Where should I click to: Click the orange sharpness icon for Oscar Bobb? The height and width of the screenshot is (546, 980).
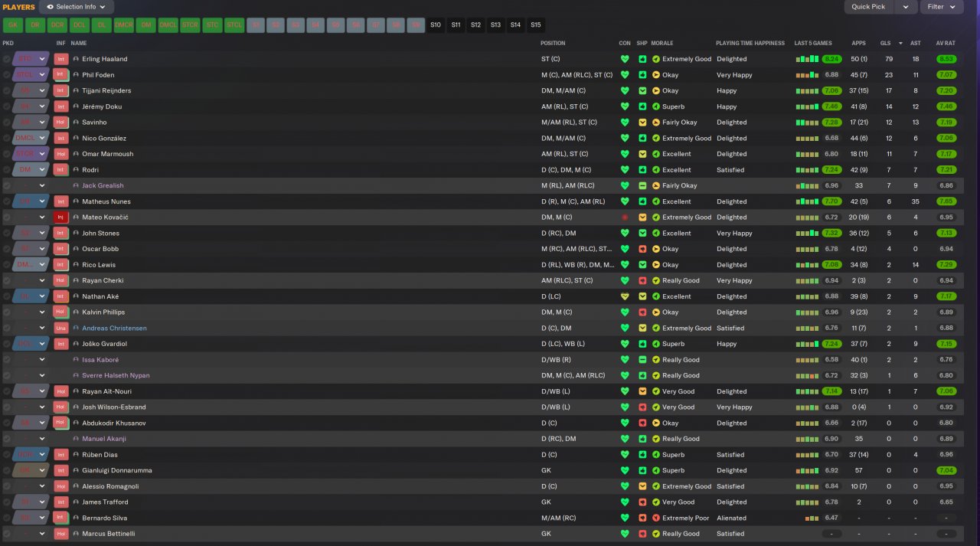coord(642,249)
